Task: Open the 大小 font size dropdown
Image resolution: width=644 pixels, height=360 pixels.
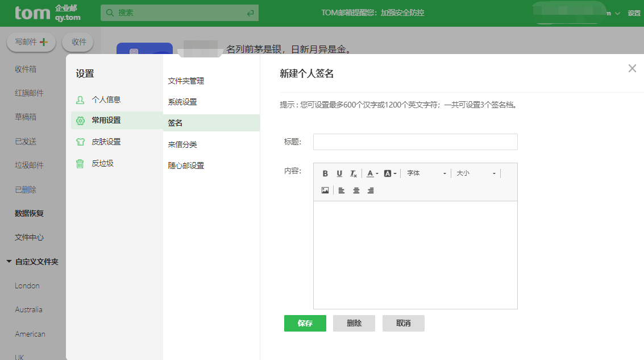Action: click(x=476, y=173)
